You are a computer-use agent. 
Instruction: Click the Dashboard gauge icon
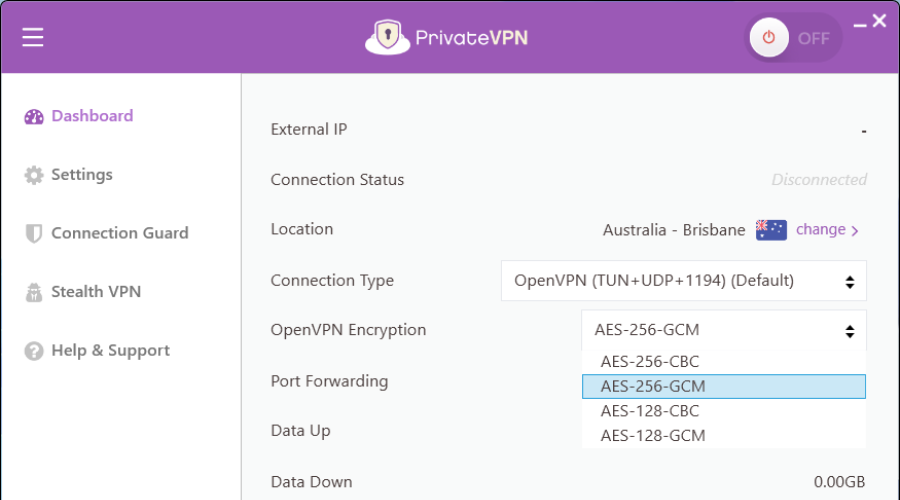34,117
